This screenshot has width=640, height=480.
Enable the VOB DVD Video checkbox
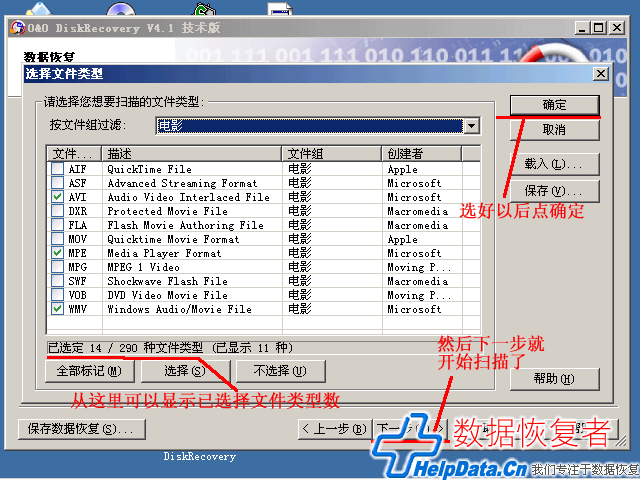(x=58, y=294)
